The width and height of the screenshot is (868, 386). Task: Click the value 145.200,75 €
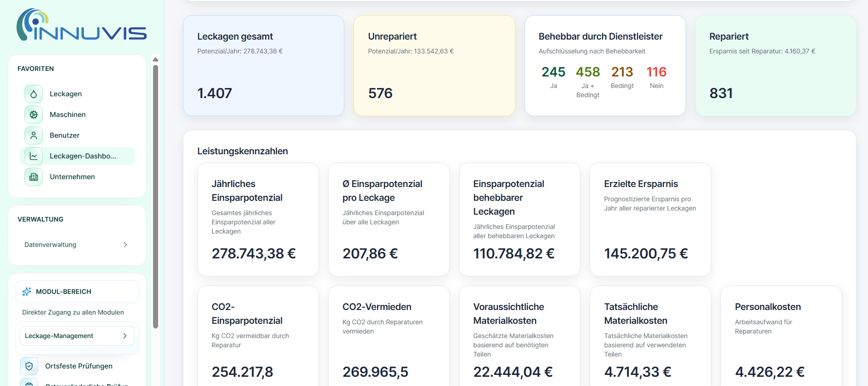(646, 253)
